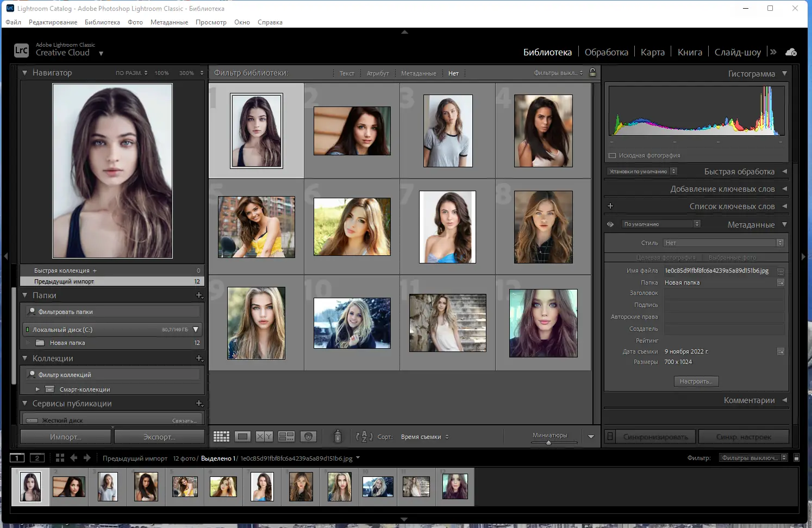
Task: Open Survey view in toolbar
Action: point(286,437)
